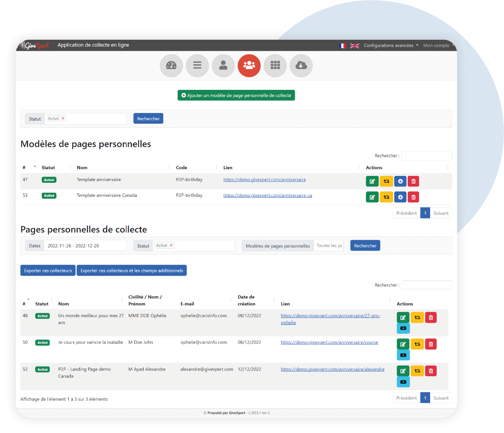Download the Template anniversaire Canada model
Image resolution: width=504 pixels, height=433 pixels.
coord(400,197)
